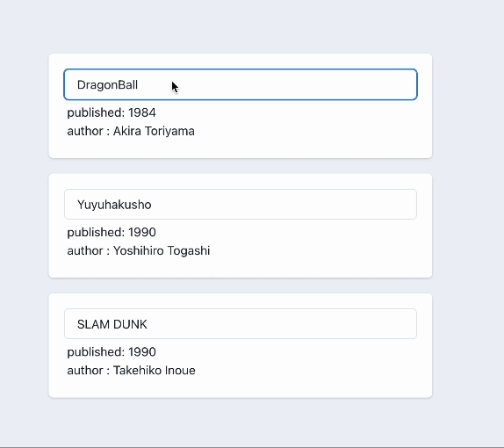This screenshot has width=504, height=448.
Task: Click the name Akira Toriyama
Action: point(154,131)
